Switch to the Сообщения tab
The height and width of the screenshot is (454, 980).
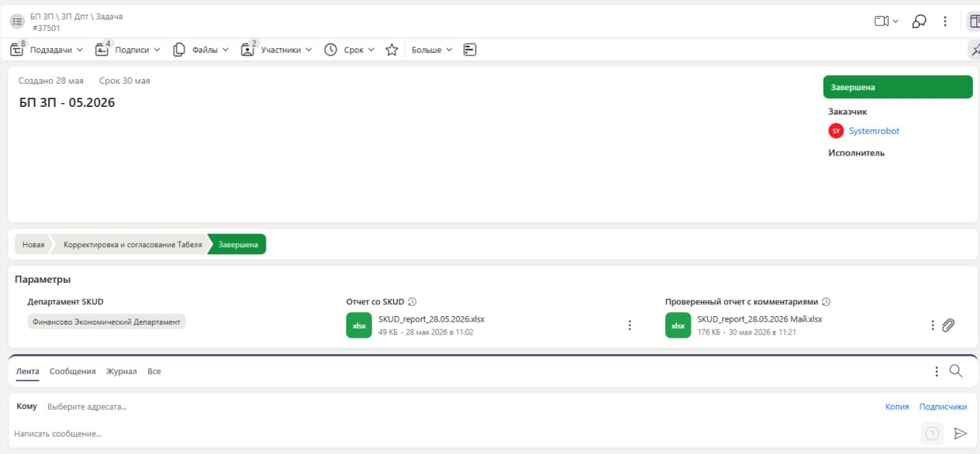73,372
